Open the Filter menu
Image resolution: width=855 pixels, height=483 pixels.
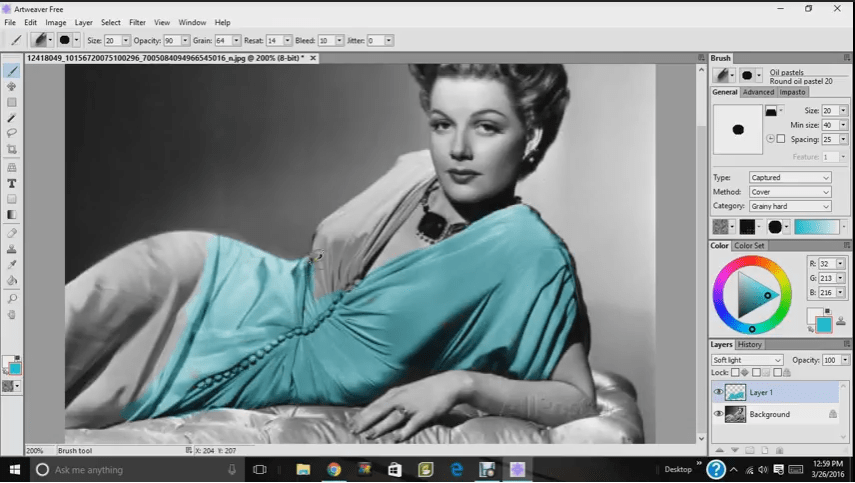[x=137, y=22]
